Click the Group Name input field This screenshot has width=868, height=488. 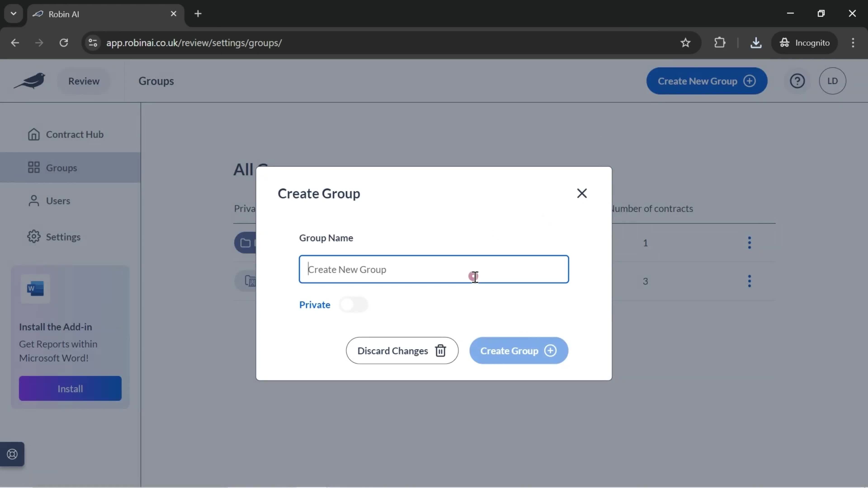tap(433, 269)
